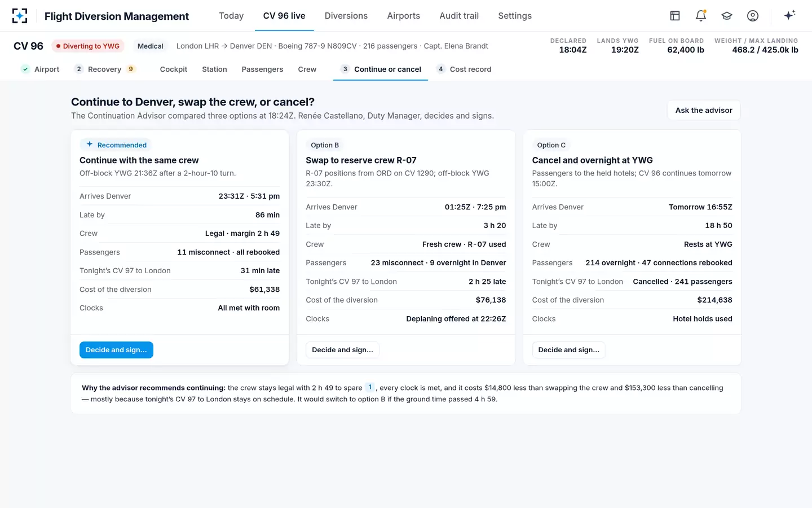Decide and sign the recommended continue option
Image resolution: width=812 pixels, height=508 pixels.
[x=116, y=350]
